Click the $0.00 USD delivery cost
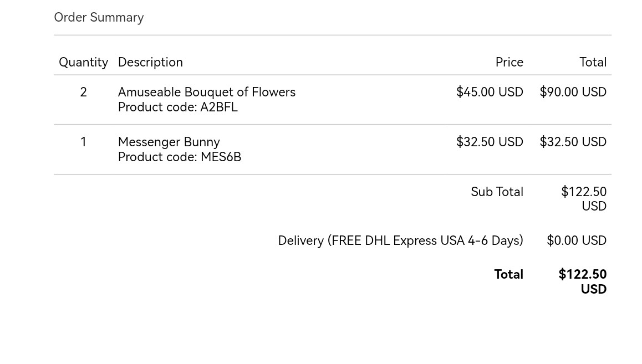This screenshot has height=364, width=642. 577,240
